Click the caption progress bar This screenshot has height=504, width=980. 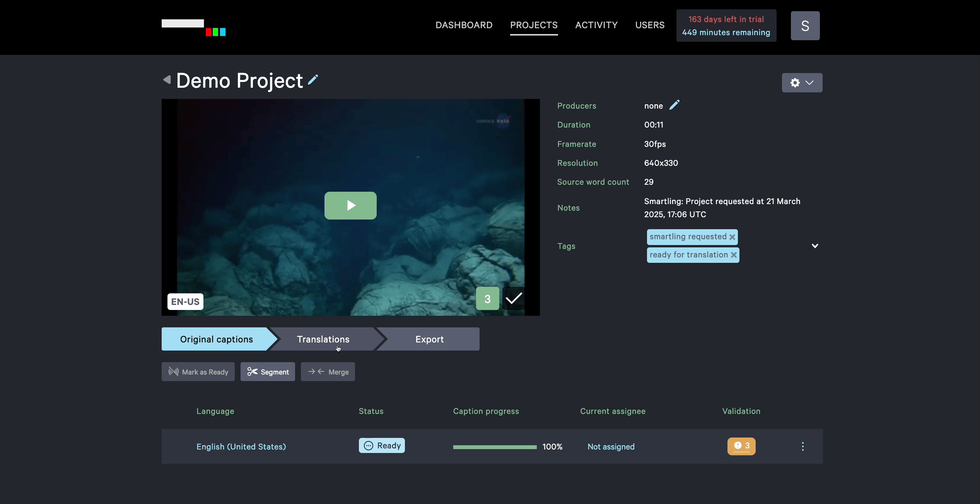point(495,447)
